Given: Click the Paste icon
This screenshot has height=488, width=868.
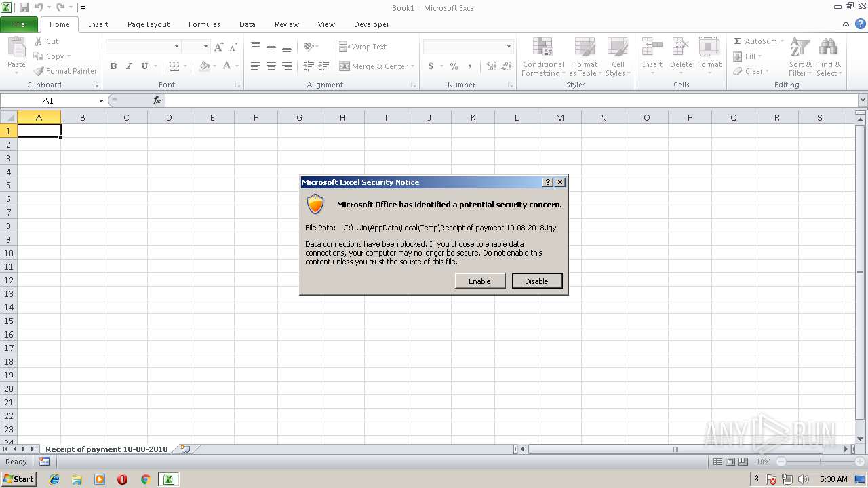Looking at the screenshot, I should point(16,47).
